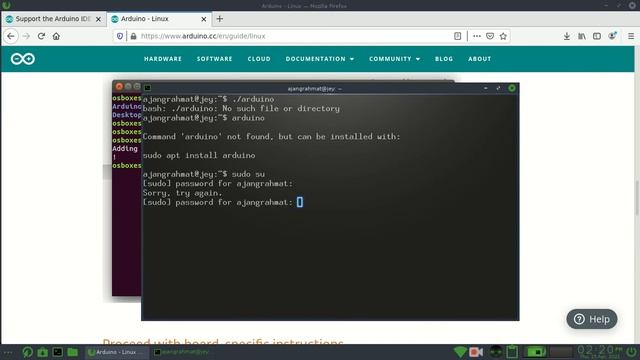
Task: Close the Arduino - Linux tab
Action: tap(204, 19)
